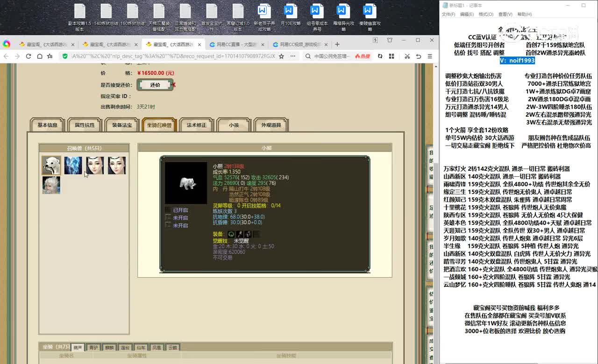The height and width of the screenshot is (364, 598).
Task: Switch to the 坐骑召唤兽 tab
Action: click(159, 125)
